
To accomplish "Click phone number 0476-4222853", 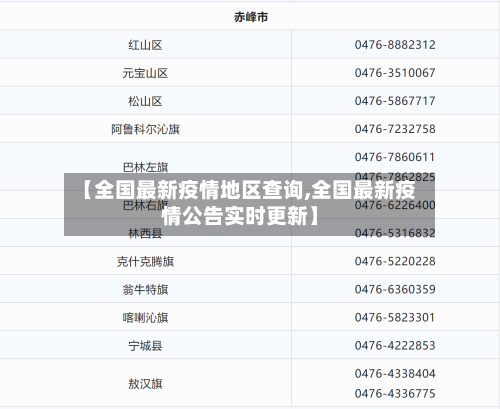I will pyautogui.click(x=395, y=345).
